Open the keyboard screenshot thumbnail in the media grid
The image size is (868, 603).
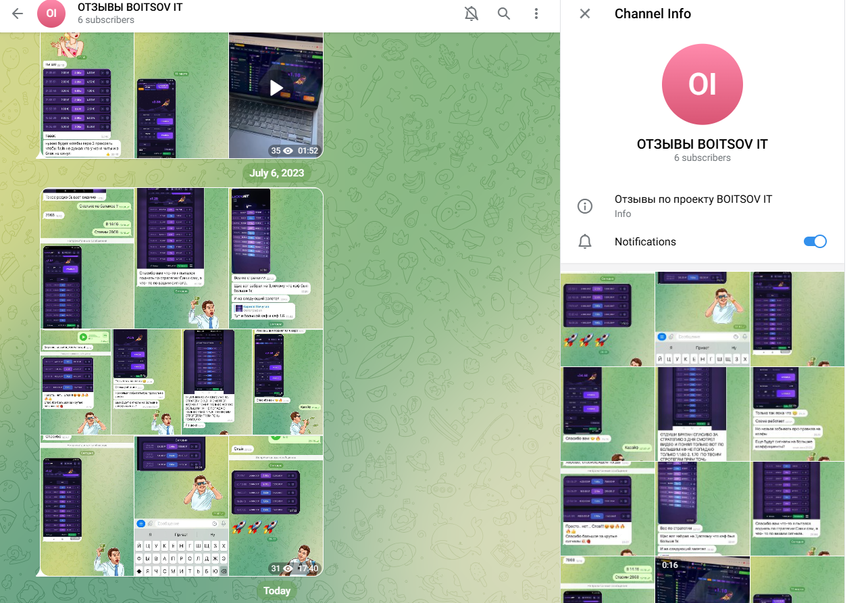click(x=703, y=319)
